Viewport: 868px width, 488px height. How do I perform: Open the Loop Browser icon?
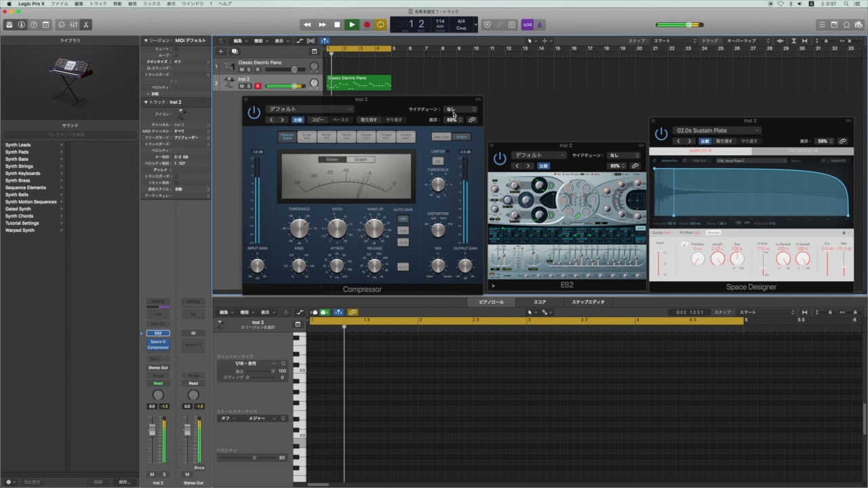point(847,24)
